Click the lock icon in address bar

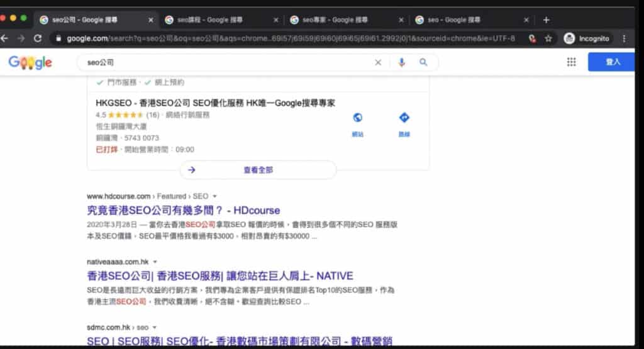58,38
